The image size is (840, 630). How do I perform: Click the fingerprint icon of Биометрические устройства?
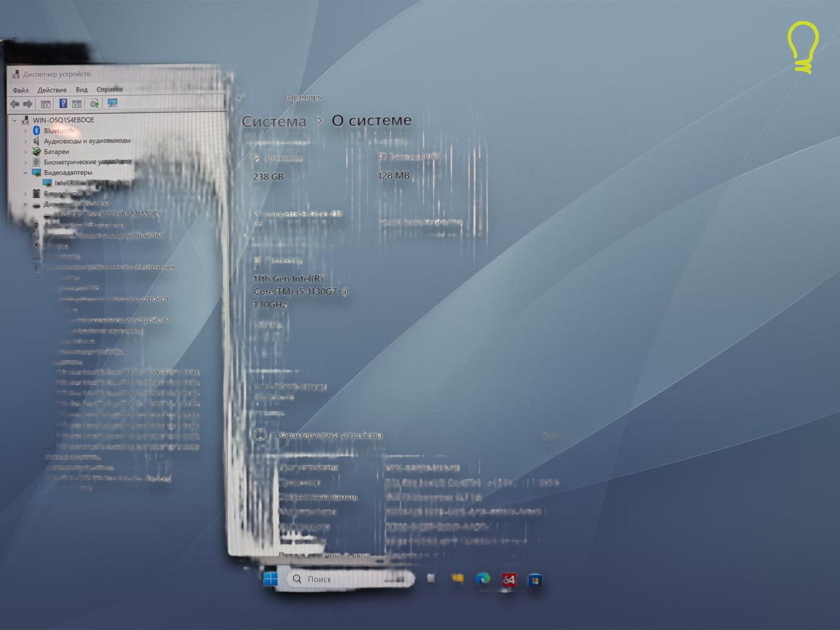[x=37, y=162]
